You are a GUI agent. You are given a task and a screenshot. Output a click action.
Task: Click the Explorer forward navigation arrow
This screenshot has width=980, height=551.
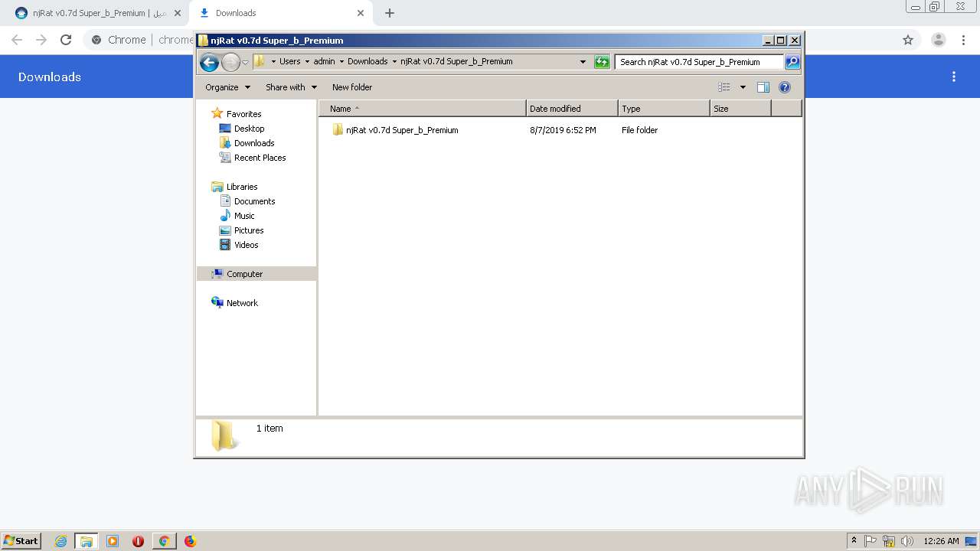coord(230,62)
